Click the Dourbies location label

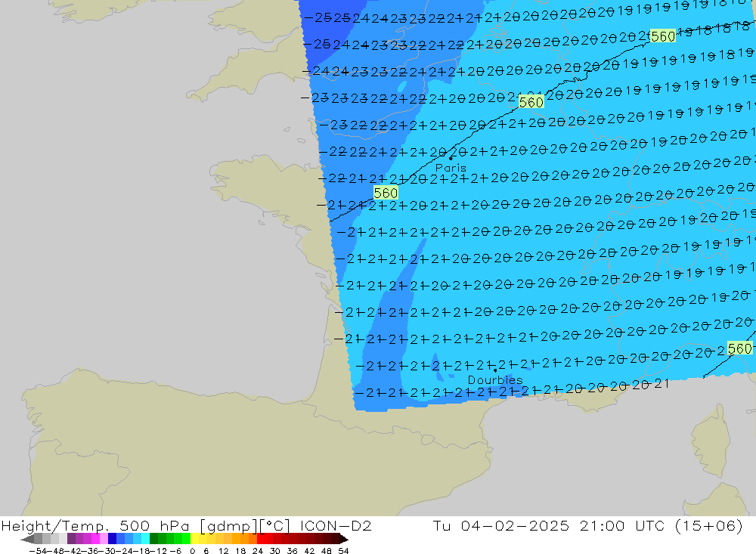click(x=495, y=380)
